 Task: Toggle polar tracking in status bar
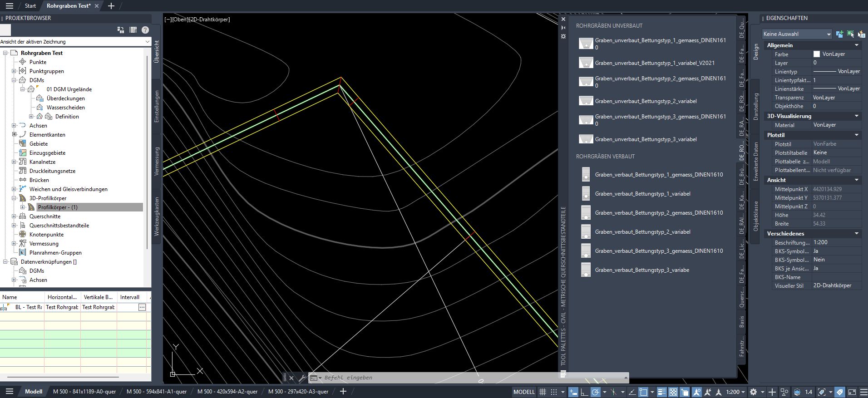tap(596, 392)
